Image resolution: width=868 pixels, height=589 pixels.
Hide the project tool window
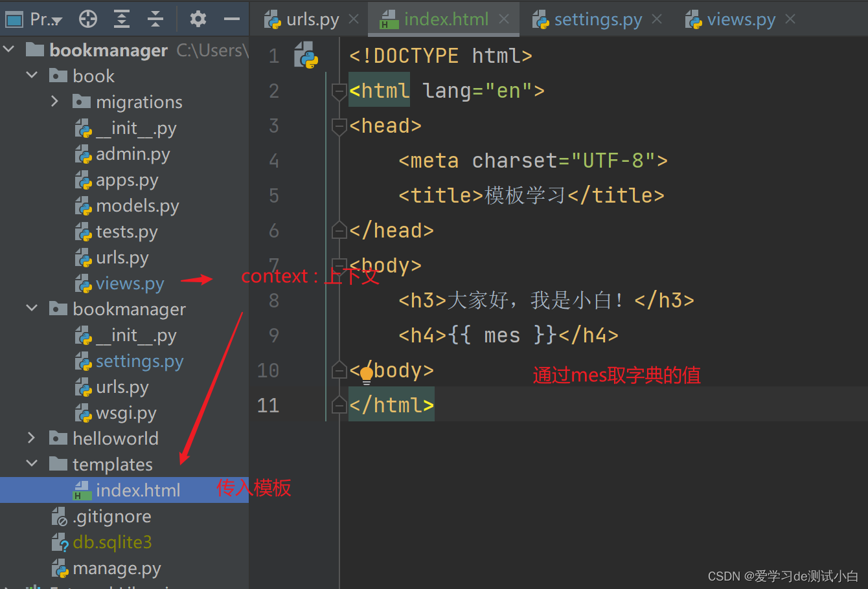click(x=232, y=19)
